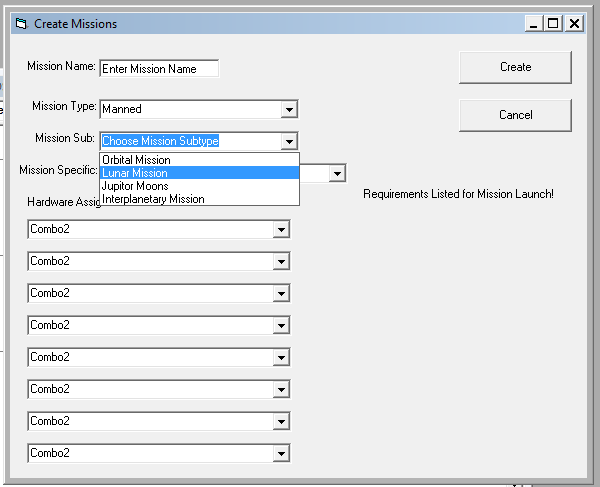Open the fifth Combo2 hardware dropdown
The width and height of the screenshot is (600, 487).
[x=280, y=357]
